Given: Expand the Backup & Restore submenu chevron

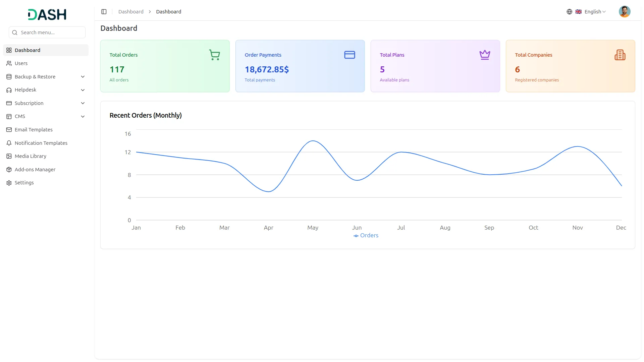Looking at the screenshot, I should (83, 77).
